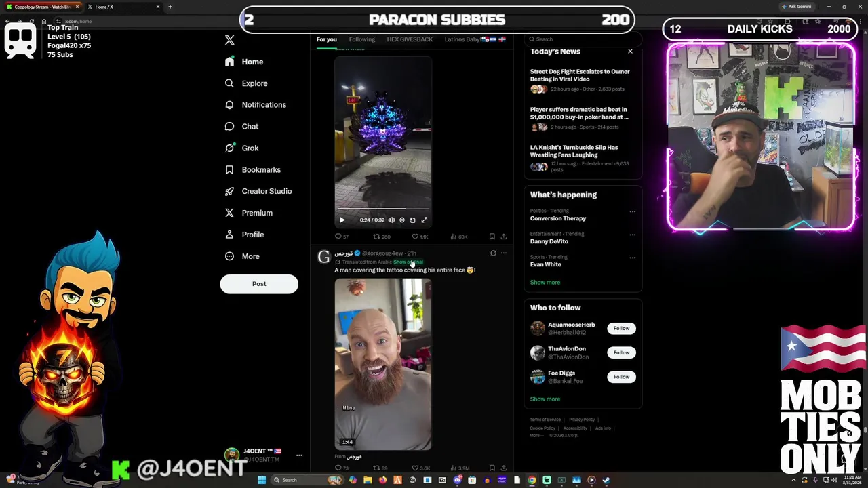Like the post with 1.1K likes
Screen dimensions: 868x488
pos(420,237)
